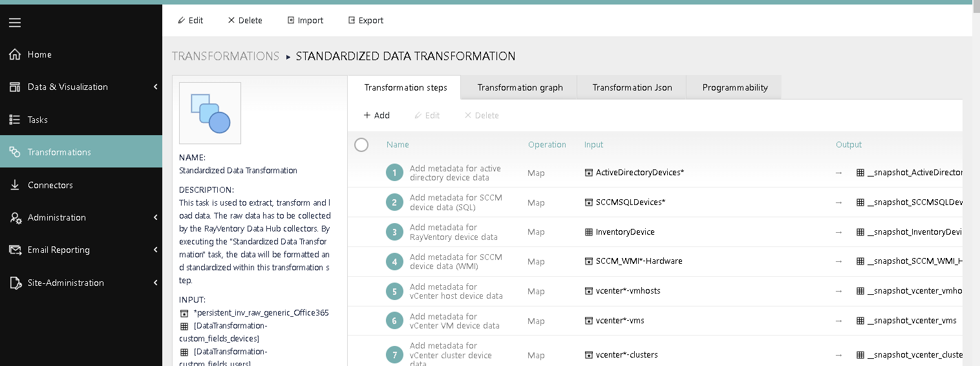The image size is (980, 366).
Task: Click the step 6 number badge
Action: click(x=394, y=321)
